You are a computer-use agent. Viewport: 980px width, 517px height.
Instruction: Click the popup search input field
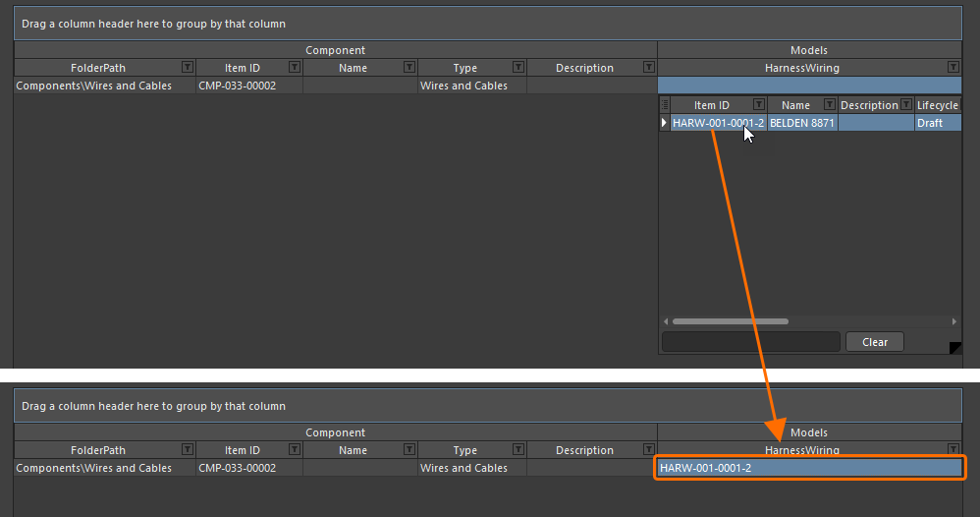pyautogui.click(x=750, y=342)
